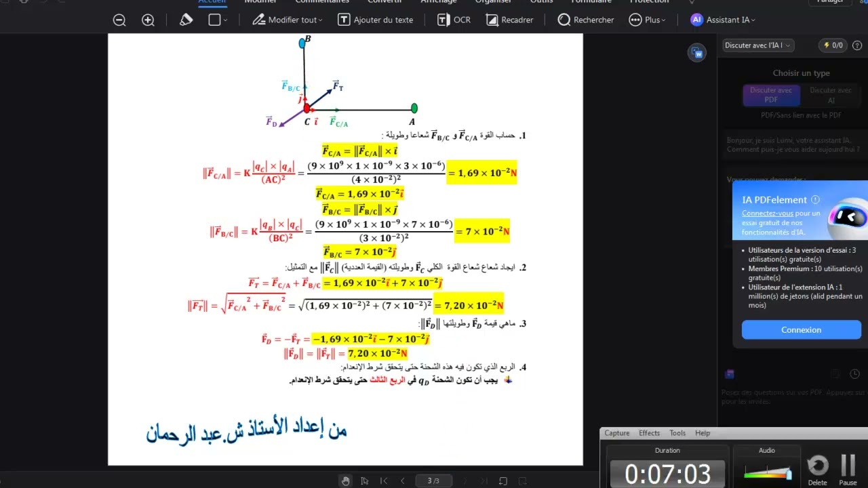Click the zoom out magnifier icon
Viewport: 868px width, 488px height.
click(x=119, y=20)
